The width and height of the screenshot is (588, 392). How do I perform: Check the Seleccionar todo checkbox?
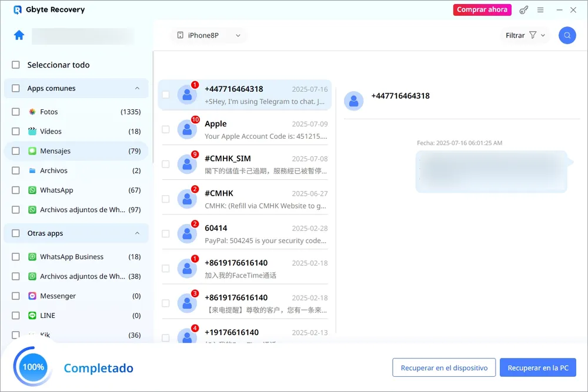click(x=16, y=65)
